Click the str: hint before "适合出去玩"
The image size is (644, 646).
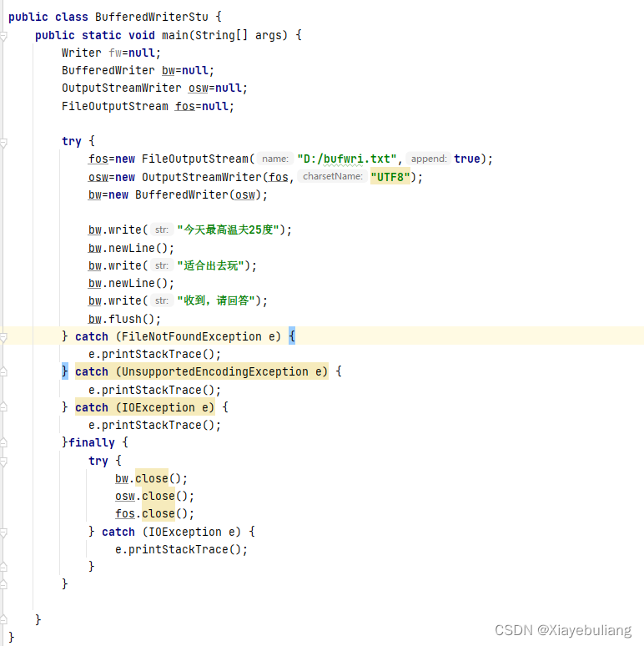(161, 265)
